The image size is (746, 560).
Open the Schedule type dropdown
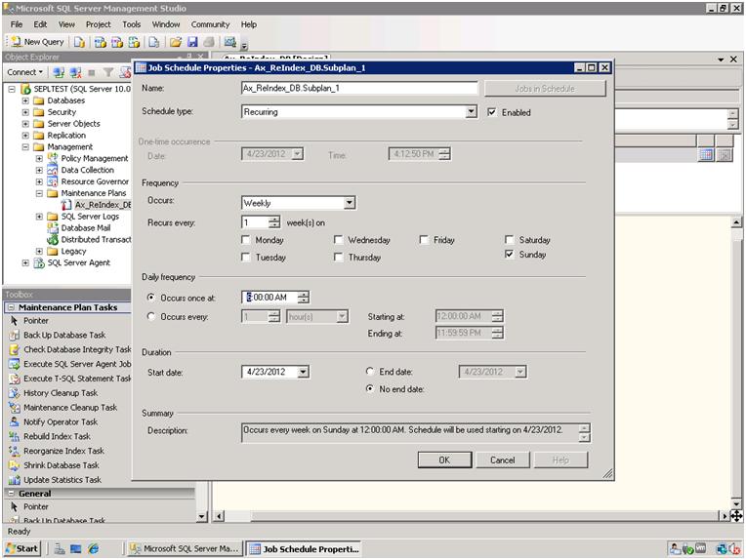pos(471,112)
